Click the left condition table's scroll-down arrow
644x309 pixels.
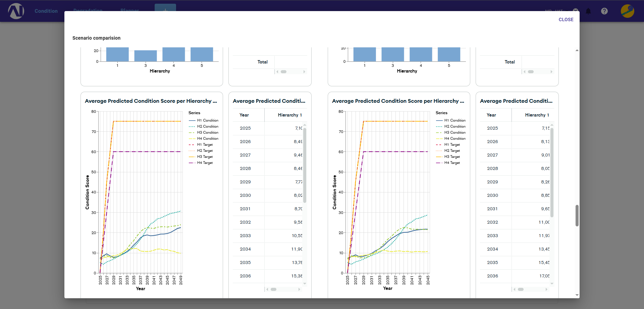coord(305,284)
